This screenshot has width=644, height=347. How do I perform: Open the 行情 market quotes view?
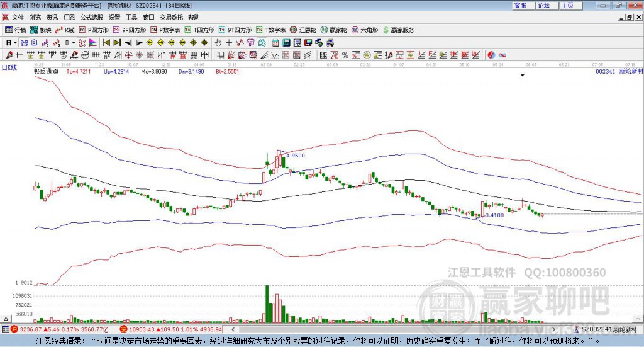(x=16, y=30)
